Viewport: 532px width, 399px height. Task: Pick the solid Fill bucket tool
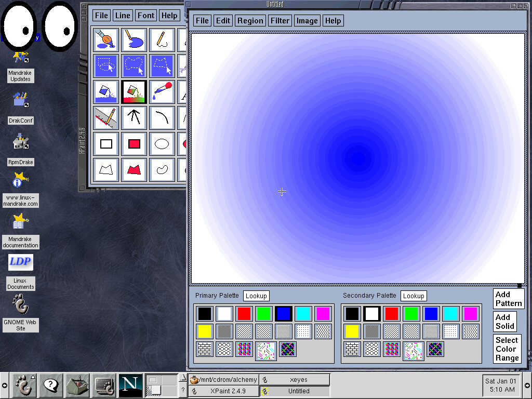(106, 92)
